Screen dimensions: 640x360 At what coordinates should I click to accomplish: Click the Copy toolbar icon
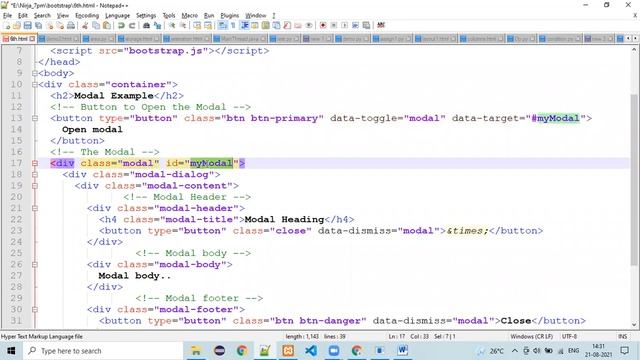(x=96, y=25)
